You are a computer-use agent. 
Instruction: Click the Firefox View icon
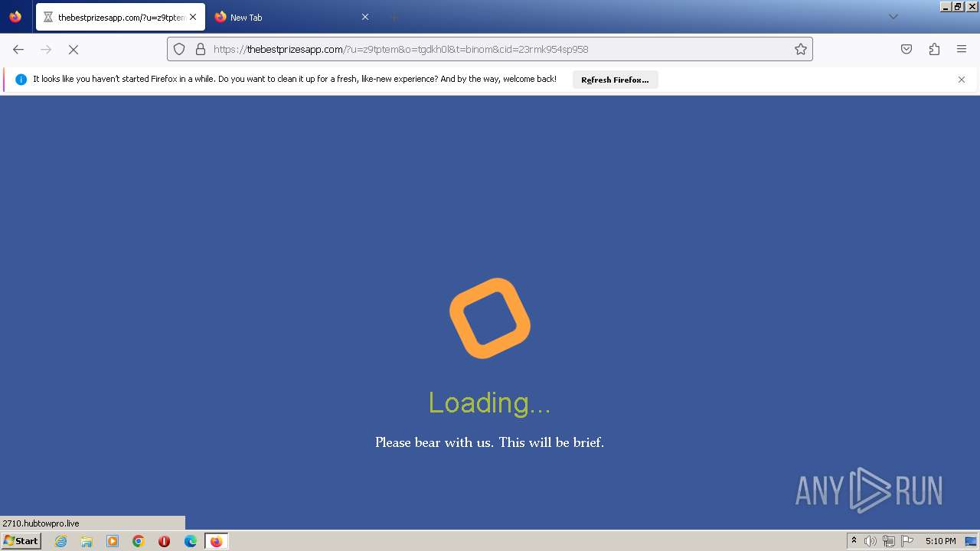[x=15, y=17]
